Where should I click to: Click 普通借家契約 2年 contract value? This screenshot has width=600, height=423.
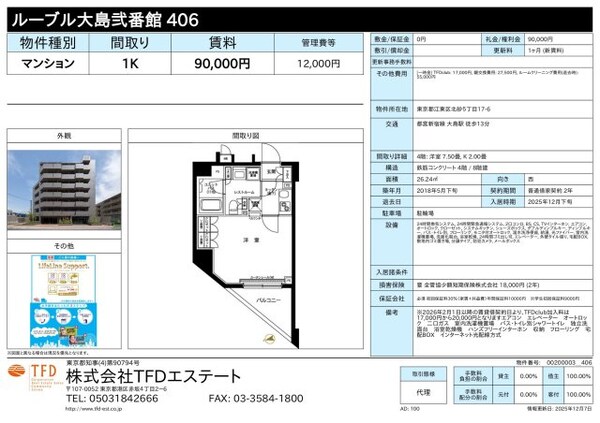tap(550, 190)
